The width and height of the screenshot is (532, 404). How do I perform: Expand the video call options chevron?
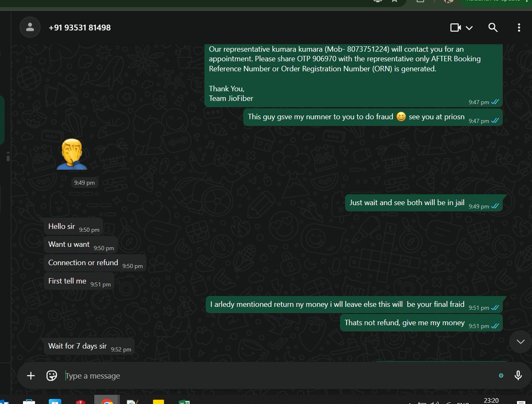click(469, 27)
